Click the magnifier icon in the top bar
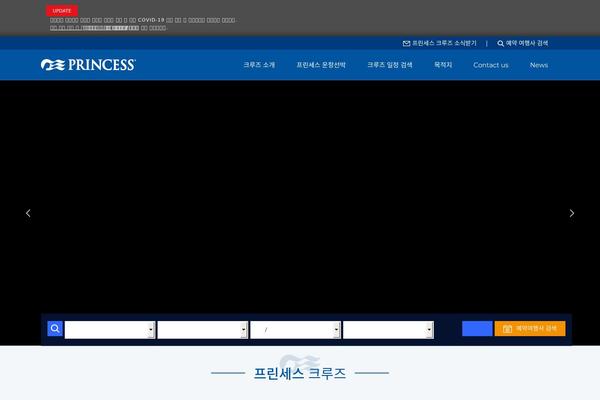The image size is (600, 400). click(501, 43)
